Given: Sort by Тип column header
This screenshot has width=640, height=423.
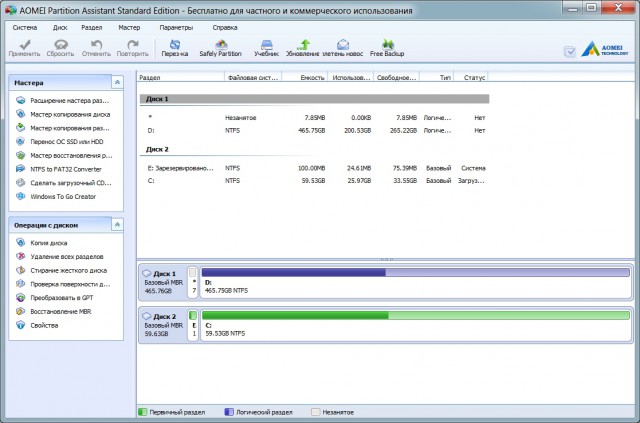Looking at the screenshot, I should (x=436, y=77).
